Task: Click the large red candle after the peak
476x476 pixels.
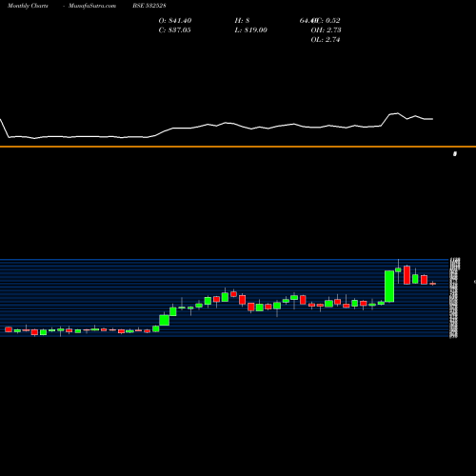Action: point(407,275)
